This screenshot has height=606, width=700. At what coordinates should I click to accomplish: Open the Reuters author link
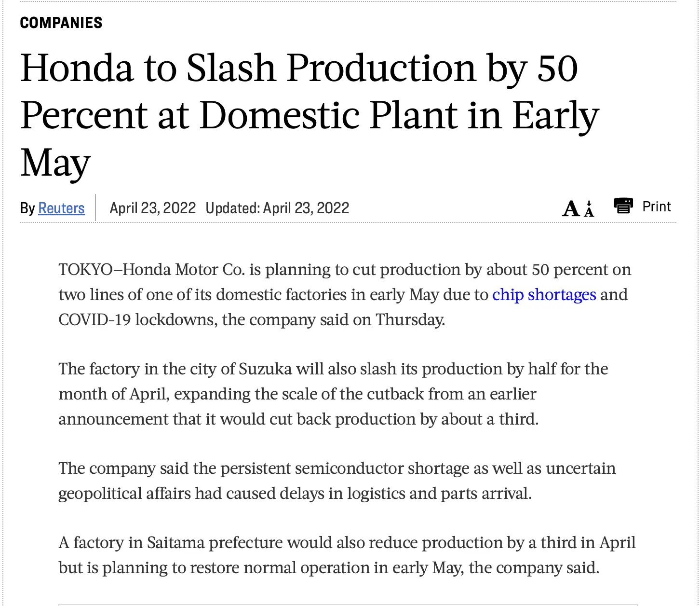click(x=61, y=208)
